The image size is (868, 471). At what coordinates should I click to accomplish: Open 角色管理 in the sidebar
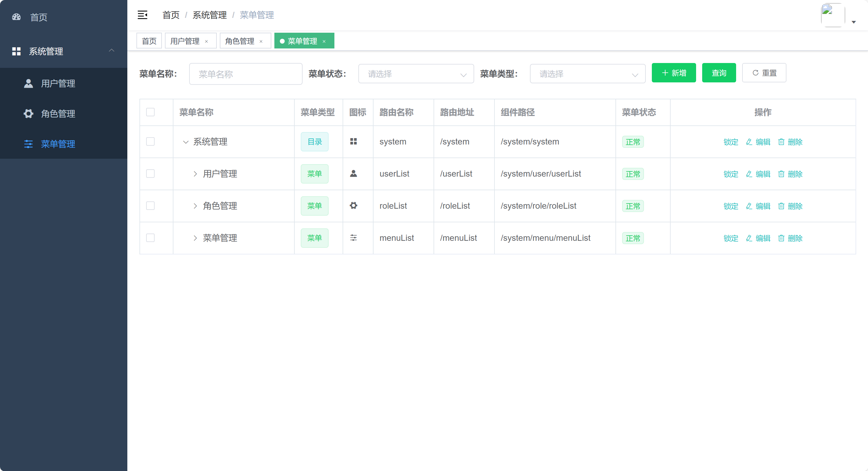[64, 114]
